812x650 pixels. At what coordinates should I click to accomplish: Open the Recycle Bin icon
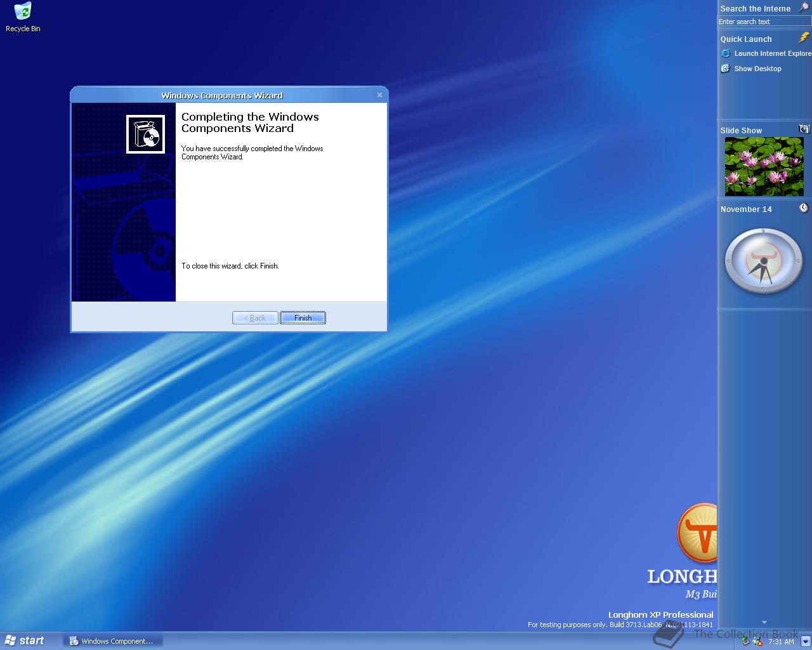[23, 17]
